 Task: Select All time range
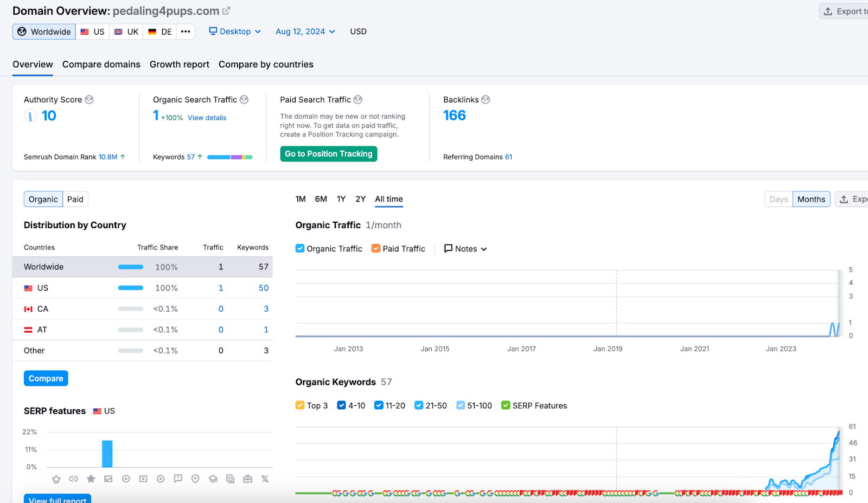point(389,199)
